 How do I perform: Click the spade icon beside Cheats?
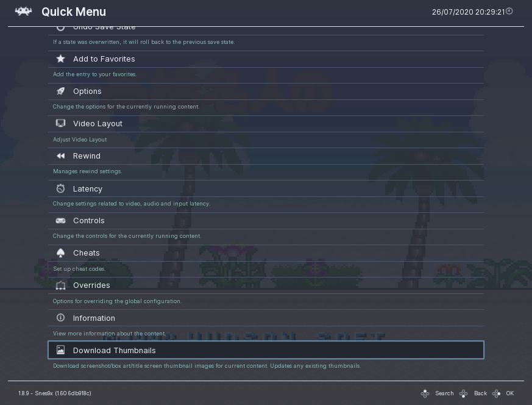pos(60,253)
